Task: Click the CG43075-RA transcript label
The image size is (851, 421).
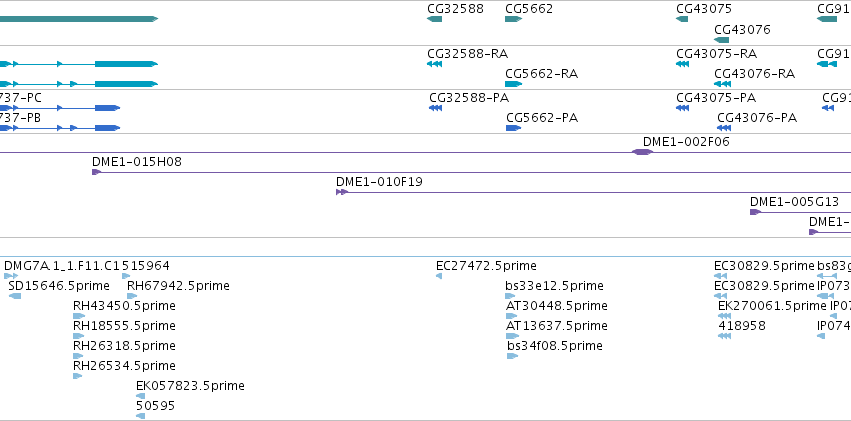Action: point(716,54)
